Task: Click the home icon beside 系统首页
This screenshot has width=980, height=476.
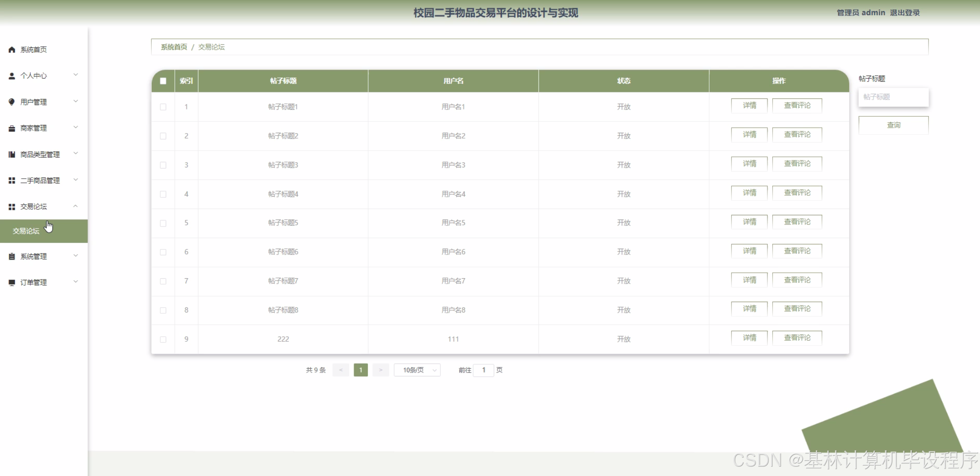Action: (12, 49)
